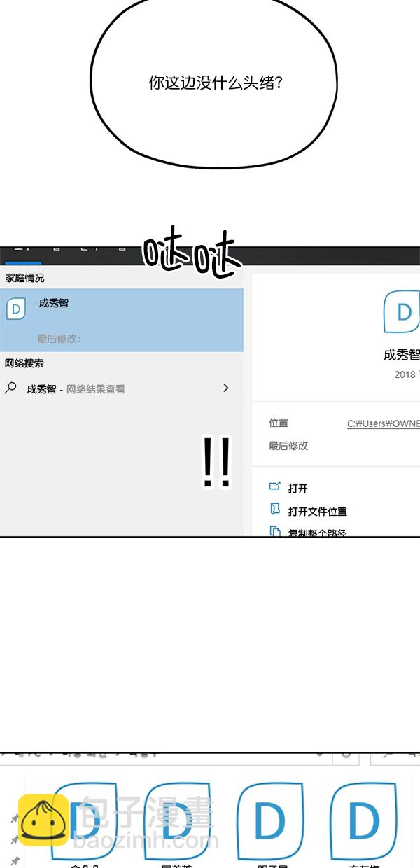Expand the chevron arrow next to 网络结果查看
420x868 pixels.
click(225, 388)
